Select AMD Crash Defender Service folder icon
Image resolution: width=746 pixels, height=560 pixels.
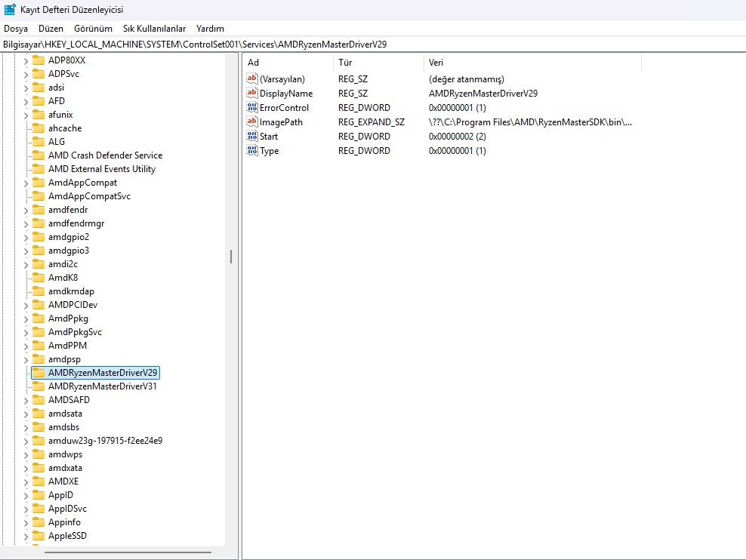(x=38, y=155)
